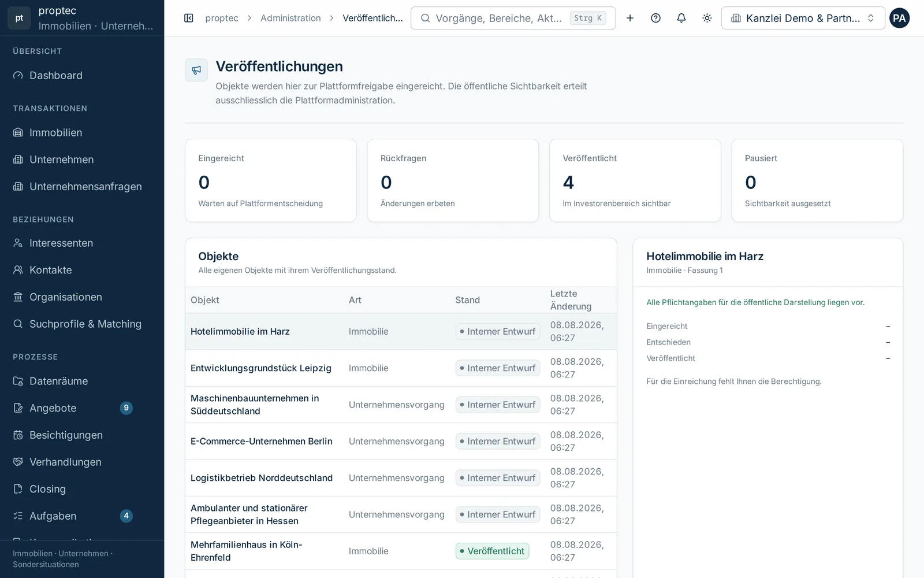Image resolution: width=924 pixels, height=578 pixels.
Task: Click the Administration breadcrumb link
Action: click(x=290, y=18)
